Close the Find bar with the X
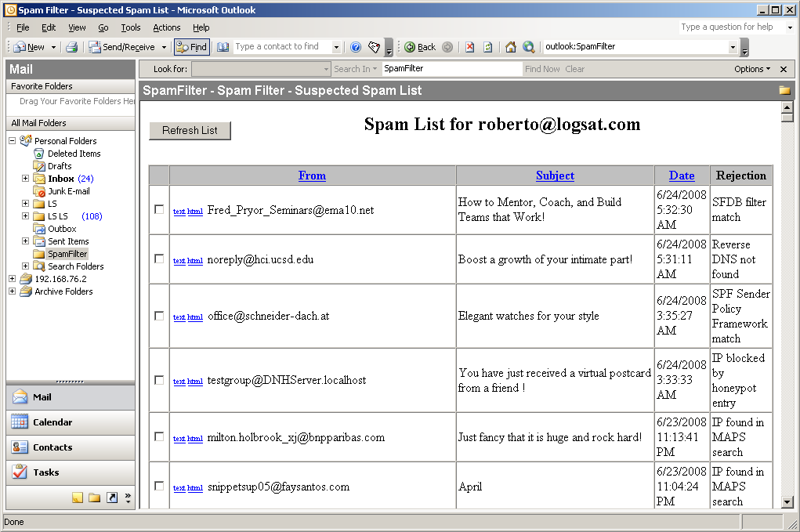 tap(784, 69)
